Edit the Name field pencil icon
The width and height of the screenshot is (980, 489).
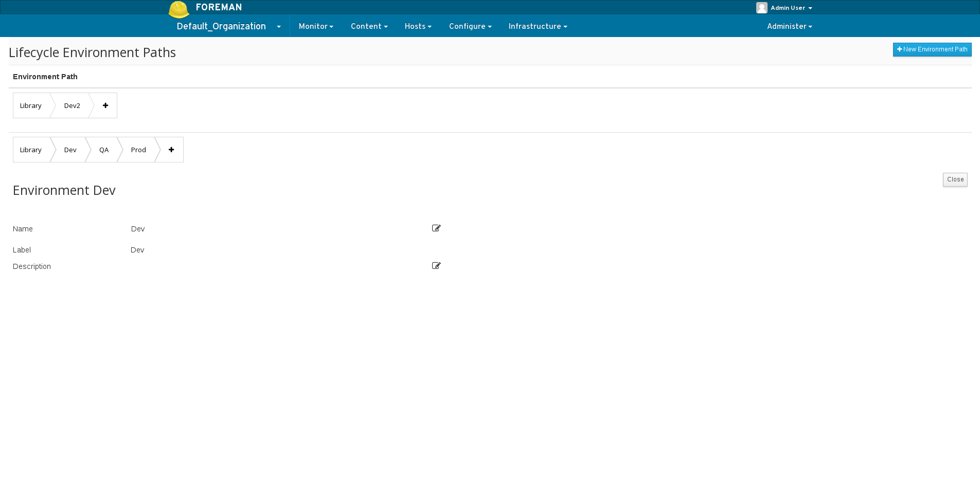pos(436,228)
